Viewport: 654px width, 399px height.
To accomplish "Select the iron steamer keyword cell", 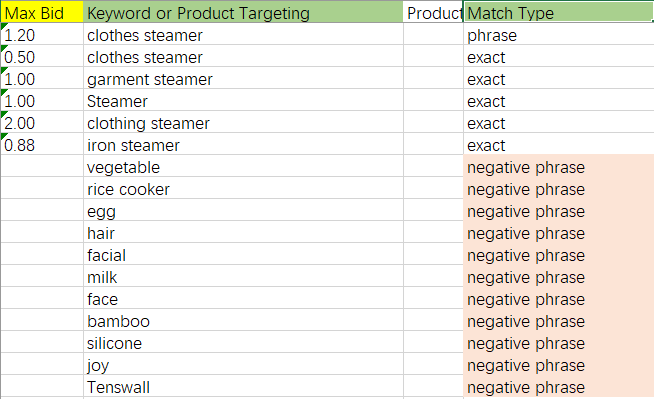I will 243,145.
